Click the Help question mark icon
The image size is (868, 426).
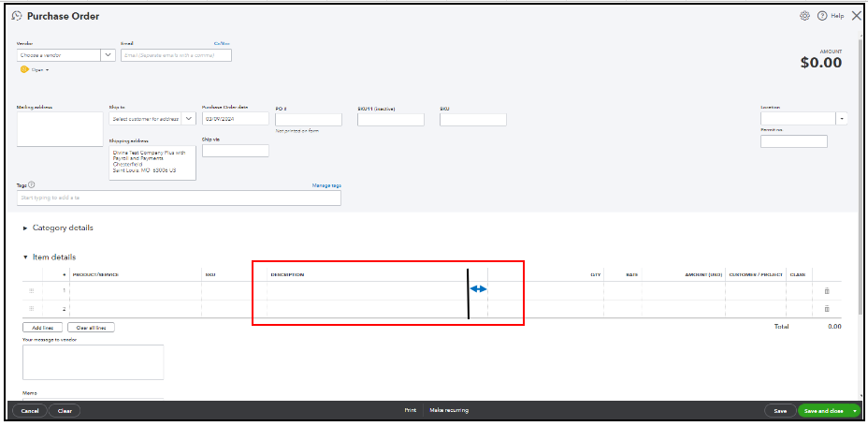(822, 16)
